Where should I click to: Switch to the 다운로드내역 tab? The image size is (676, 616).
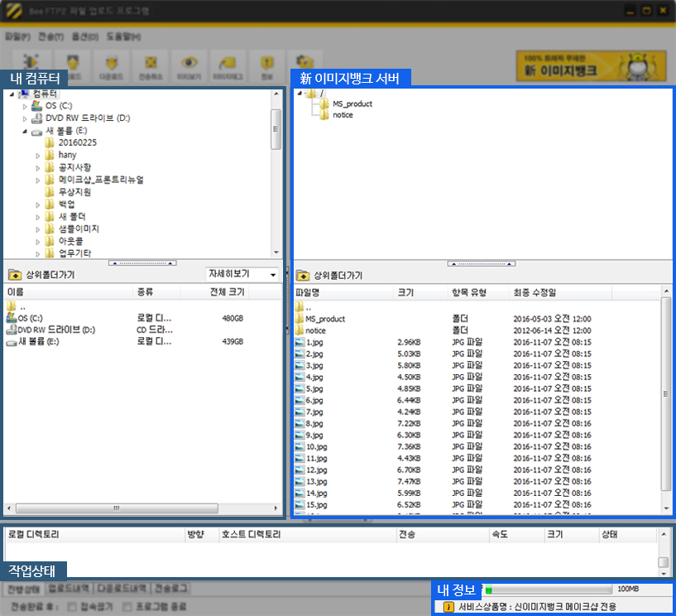(122, 589)
